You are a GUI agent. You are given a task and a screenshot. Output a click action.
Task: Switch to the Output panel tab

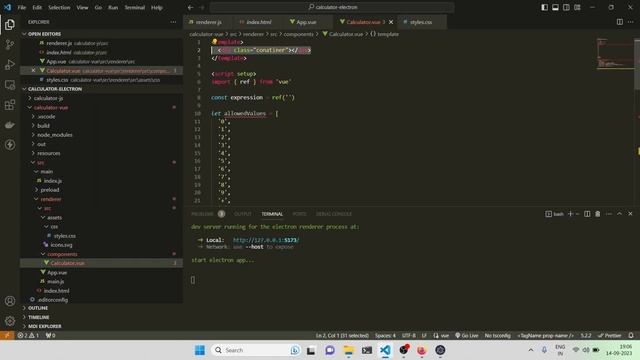click(x=242, y=214)
